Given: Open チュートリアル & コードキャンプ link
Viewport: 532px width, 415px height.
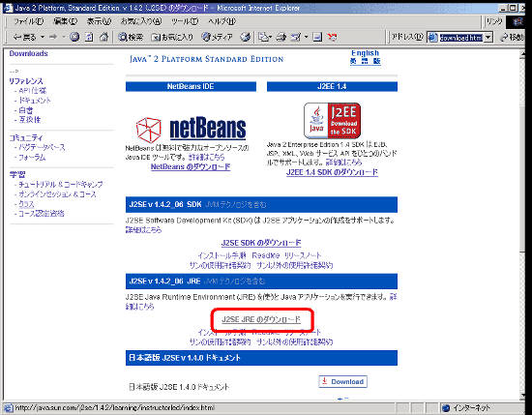Looking at the screenshot, I should pos(60,184).
